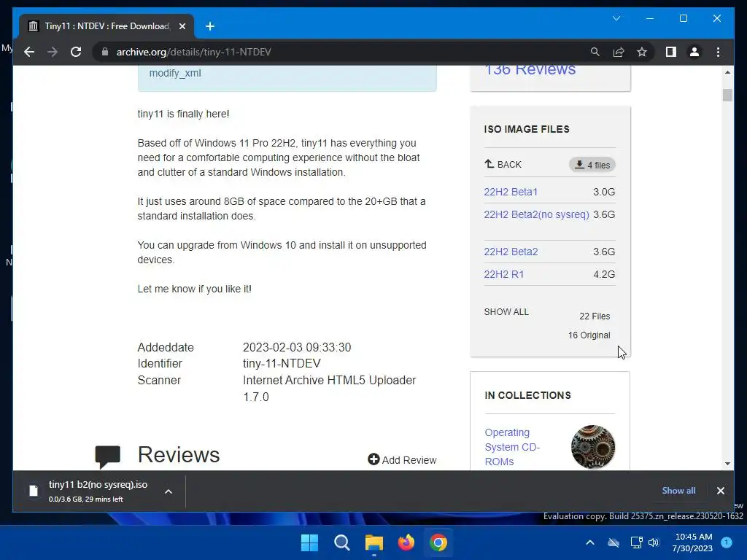Switch to Chrome in the taskbar
Viewport: 747px width, 560px height.
[438, 542]
